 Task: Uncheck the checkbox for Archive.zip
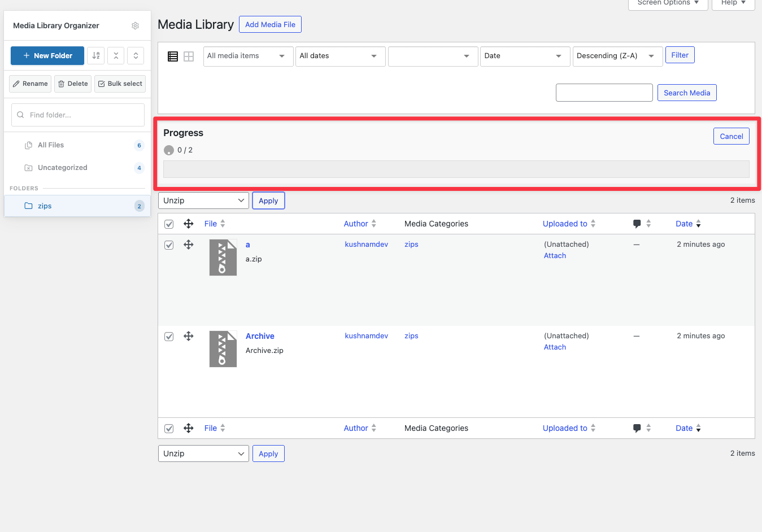click(x=168, y=336)
